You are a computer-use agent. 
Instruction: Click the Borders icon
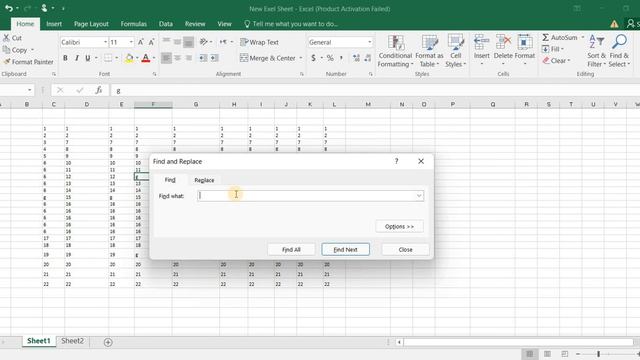107,58
